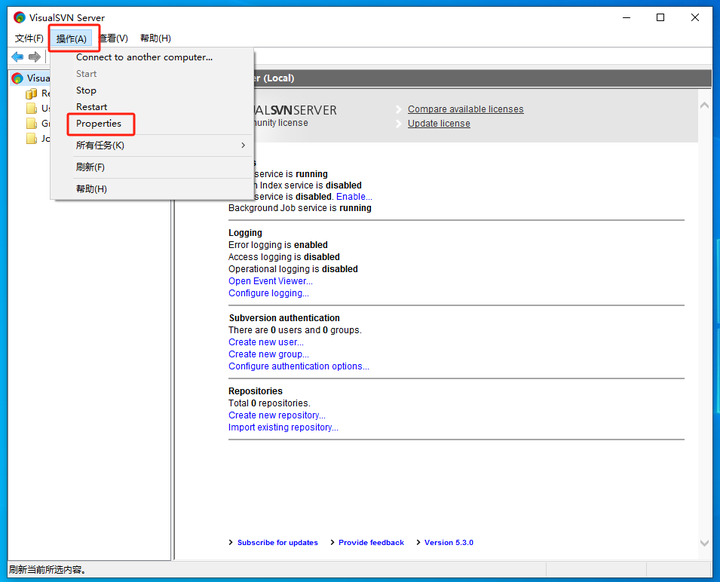Viewport: 720px width, 582px height.
Task: Click the Groups folder icon in tree
Action: coord(31,124)
